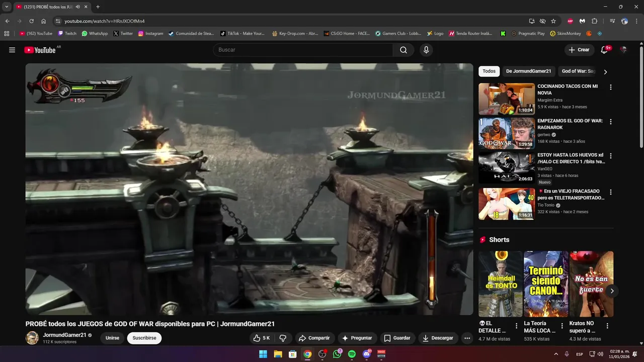Open the browser home page
The height and width of the screenshot is (362, 644).
pos(43,21)
